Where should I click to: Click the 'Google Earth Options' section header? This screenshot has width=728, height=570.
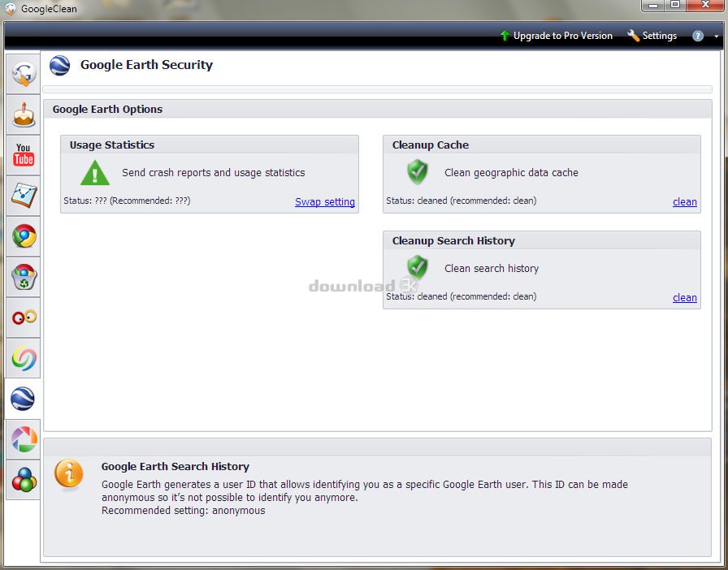[x=107, y=109]
